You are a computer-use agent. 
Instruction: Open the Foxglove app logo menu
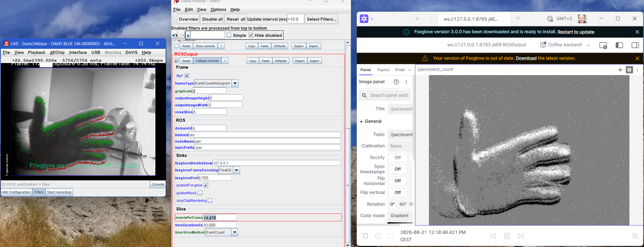(x=364, y=19)
